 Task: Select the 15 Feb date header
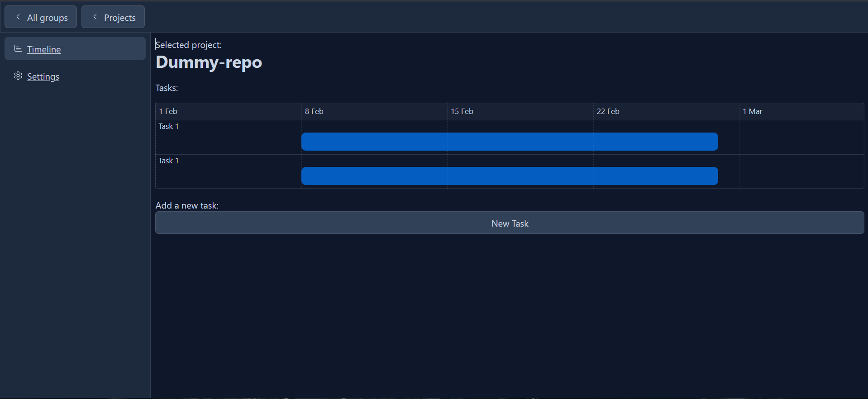pyautogui.click(x=462, y=111)
